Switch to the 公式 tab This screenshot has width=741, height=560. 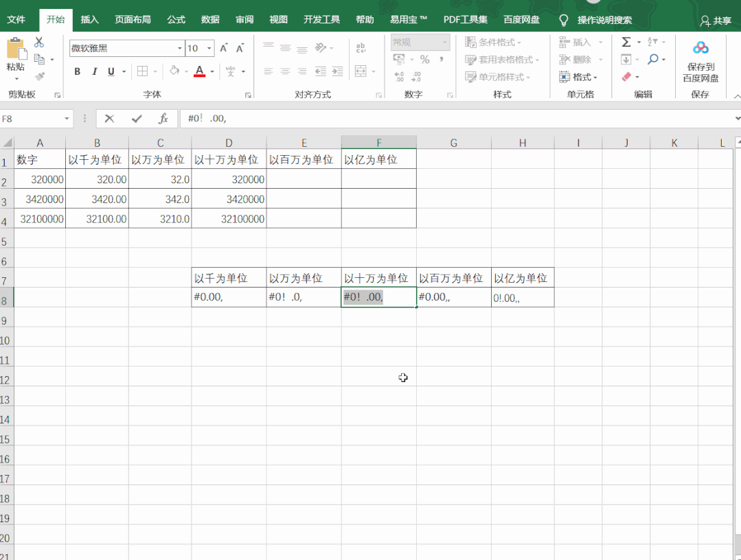pyautogui.click(x=176, y=20)
